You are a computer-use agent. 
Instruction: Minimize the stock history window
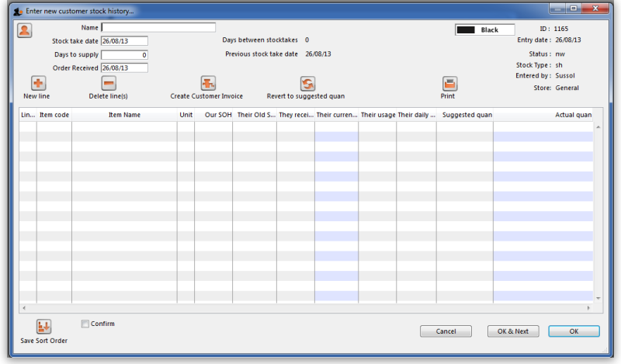[557, 8]
